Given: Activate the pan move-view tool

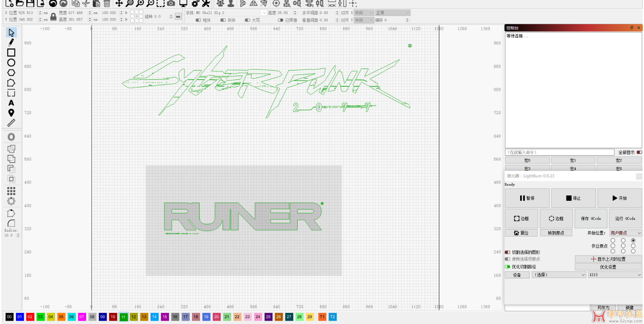Looking at the screenshot, I should pos(119,3).
